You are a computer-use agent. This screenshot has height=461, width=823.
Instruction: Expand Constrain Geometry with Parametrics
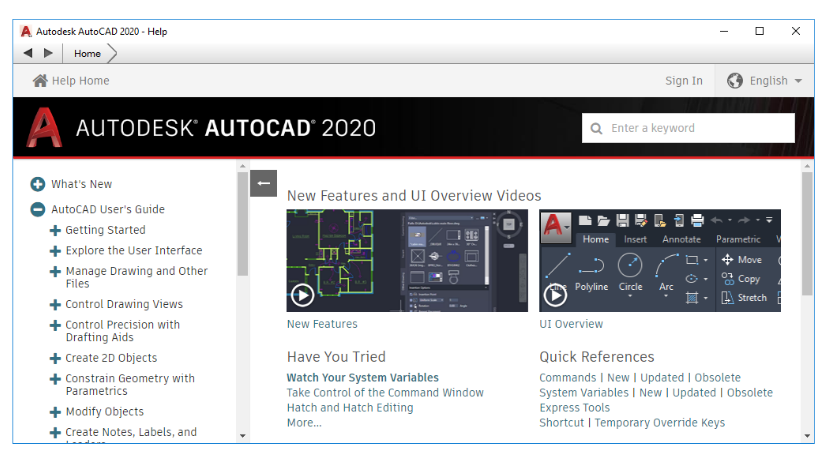[55, 379]
